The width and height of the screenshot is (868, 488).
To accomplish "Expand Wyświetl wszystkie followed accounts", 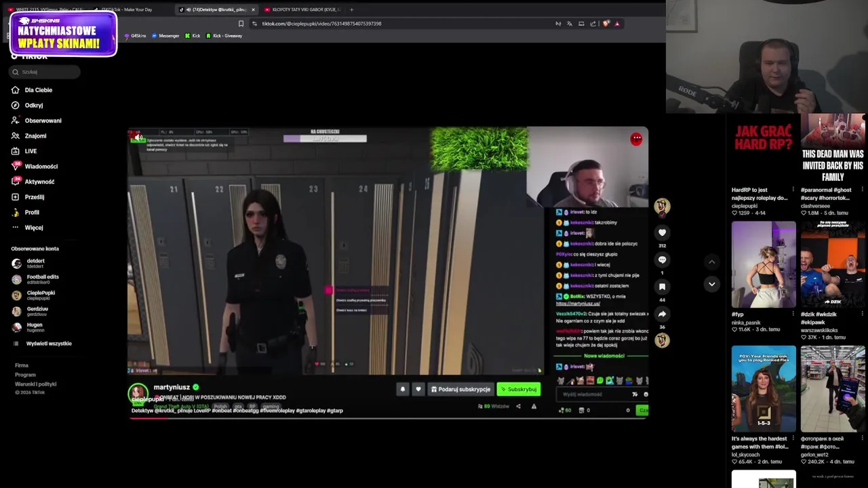I will coord(43,344).
